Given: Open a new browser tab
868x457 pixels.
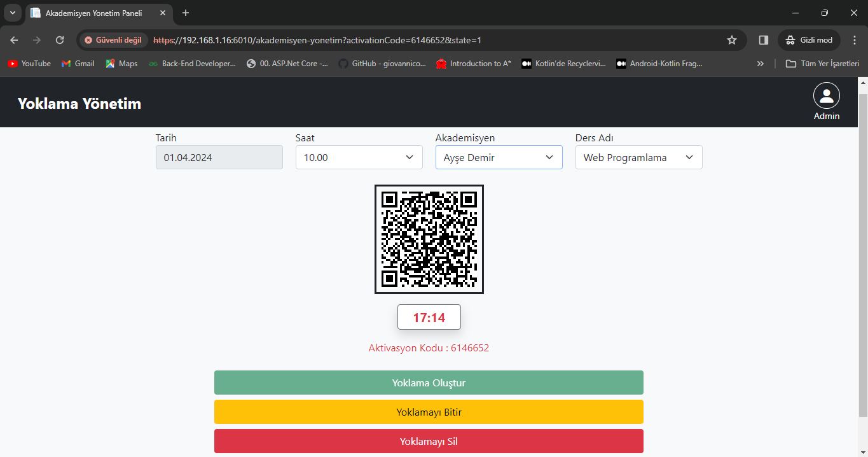Looking at the screenshot, I should pyautogui.click(x=186, y=13).
